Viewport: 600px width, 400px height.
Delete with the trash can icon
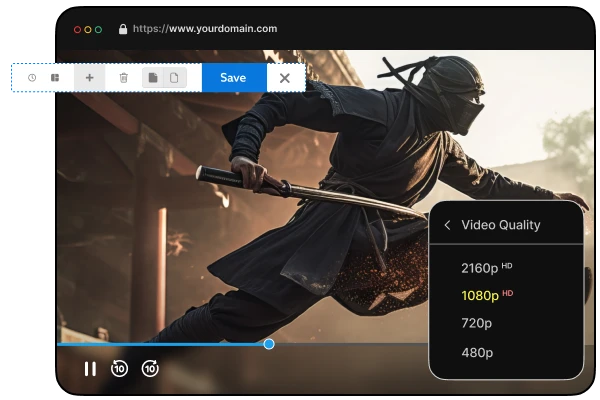coord(124,78)
